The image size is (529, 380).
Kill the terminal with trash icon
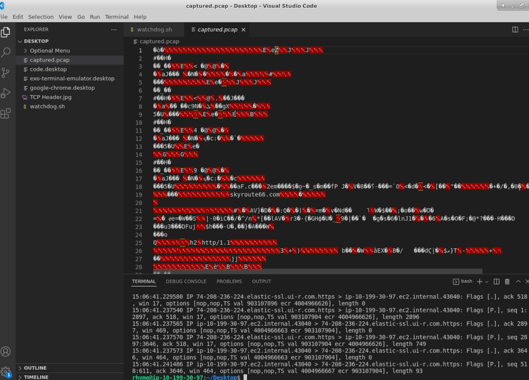507,281
